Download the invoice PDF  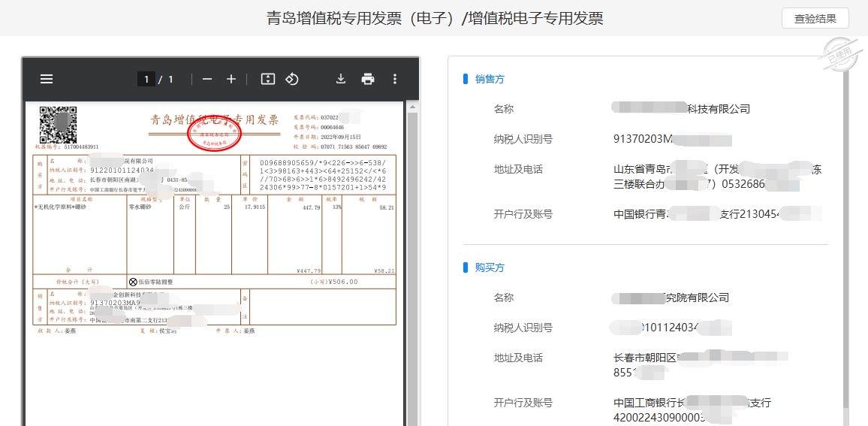pos(341,79)
